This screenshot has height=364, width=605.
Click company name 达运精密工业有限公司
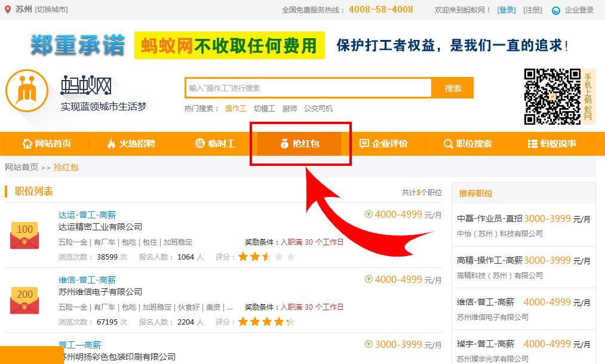click(100, 227)
